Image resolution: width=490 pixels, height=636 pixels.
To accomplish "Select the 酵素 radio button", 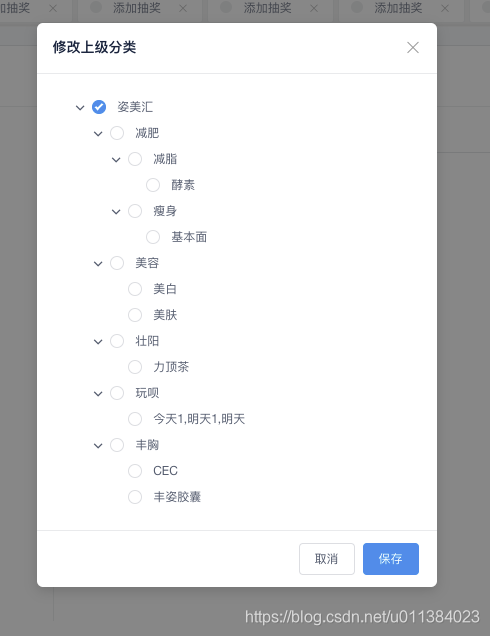I will tap(153, 185).
